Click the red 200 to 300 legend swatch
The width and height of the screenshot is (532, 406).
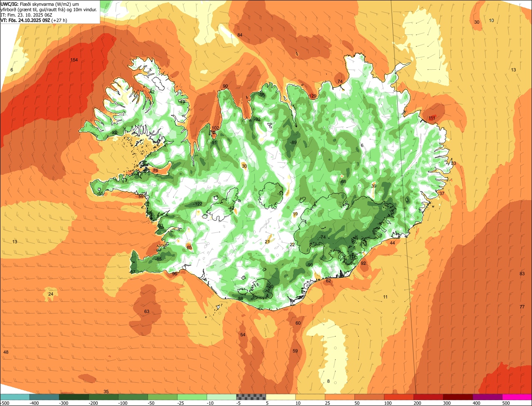point(428,397)
